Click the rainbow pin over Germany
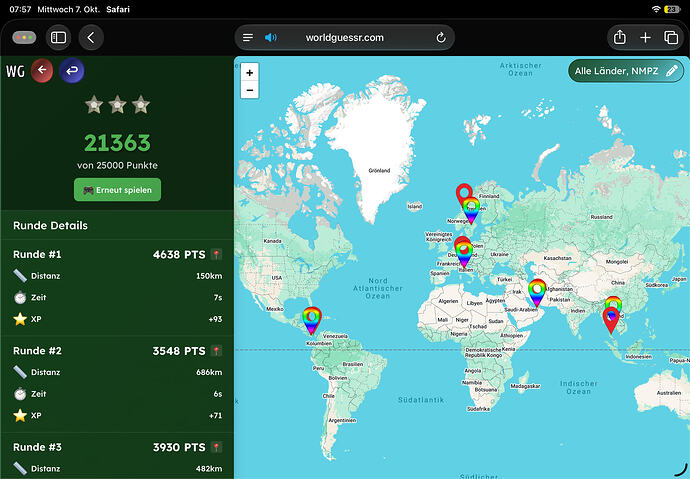 click(x=464, y=254)
